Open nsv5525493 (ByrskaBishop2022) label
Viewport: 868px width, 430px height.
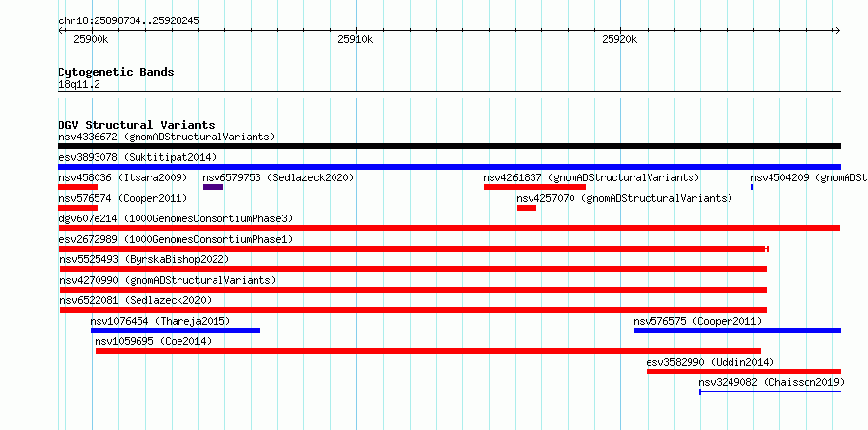point(144,259)
